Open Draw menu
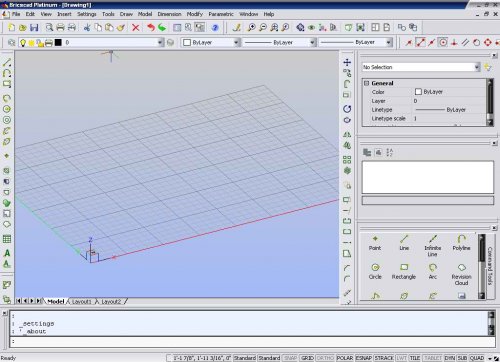The width and height of the screenshot is (500, 362). pyautogui.click(x=126, y=14)
